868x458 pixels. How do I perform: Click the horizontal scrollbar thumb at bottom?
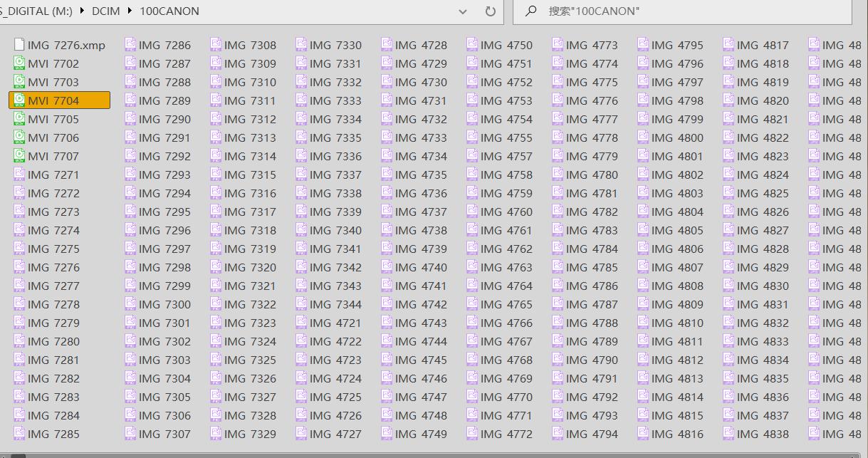[18, 456]
